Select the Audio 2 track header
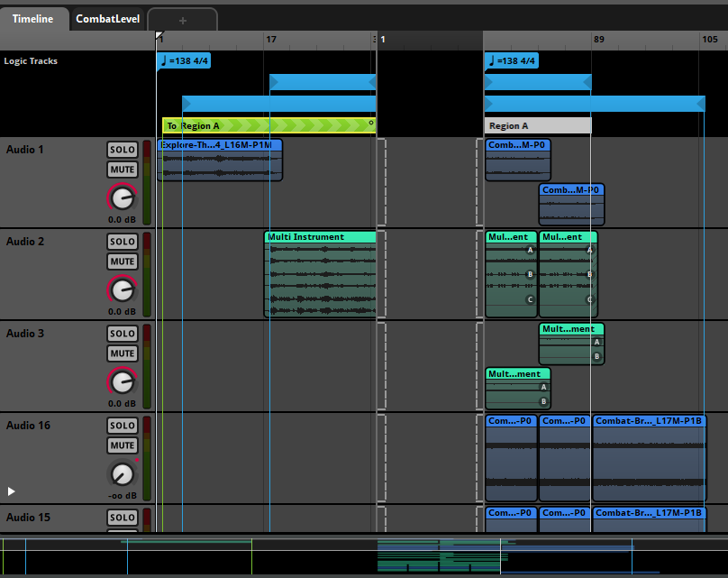Image resolution: width=728 pixels, height=578 pixels. point(77,274)
